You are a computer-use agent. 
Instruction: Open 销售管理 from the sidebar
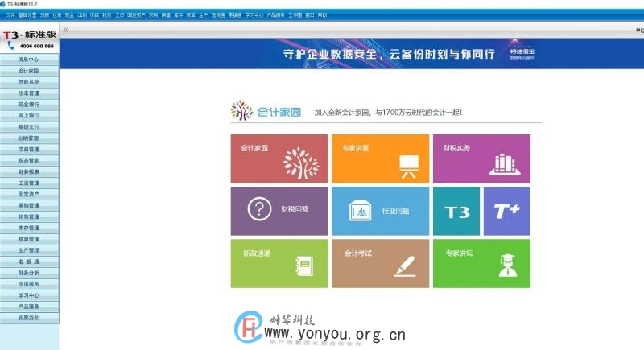point(29,216)
